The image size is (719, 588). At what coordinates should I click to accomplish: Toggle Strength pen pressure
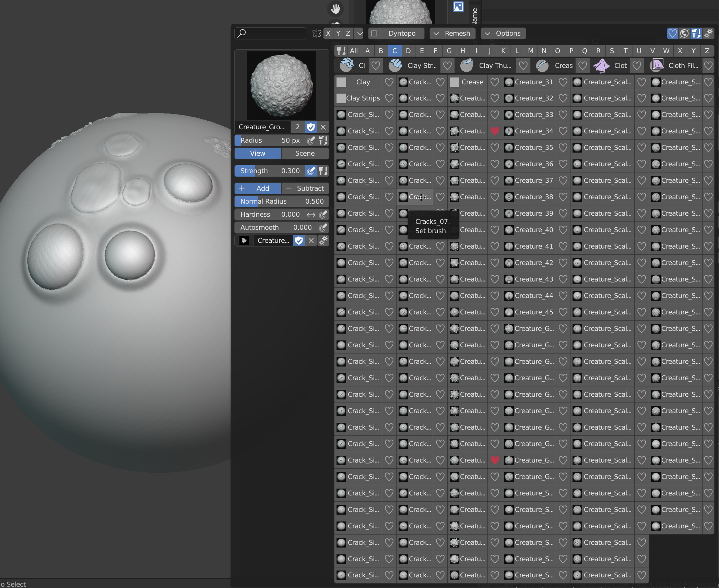tap(311, 171)
